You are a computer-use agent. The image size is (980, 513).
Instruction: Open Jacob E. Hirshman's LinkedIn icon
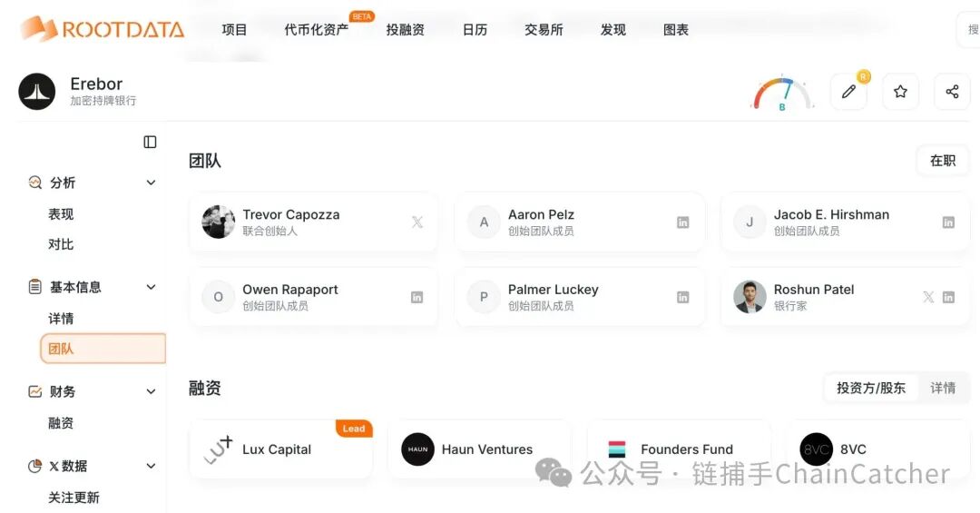[948, 222]
